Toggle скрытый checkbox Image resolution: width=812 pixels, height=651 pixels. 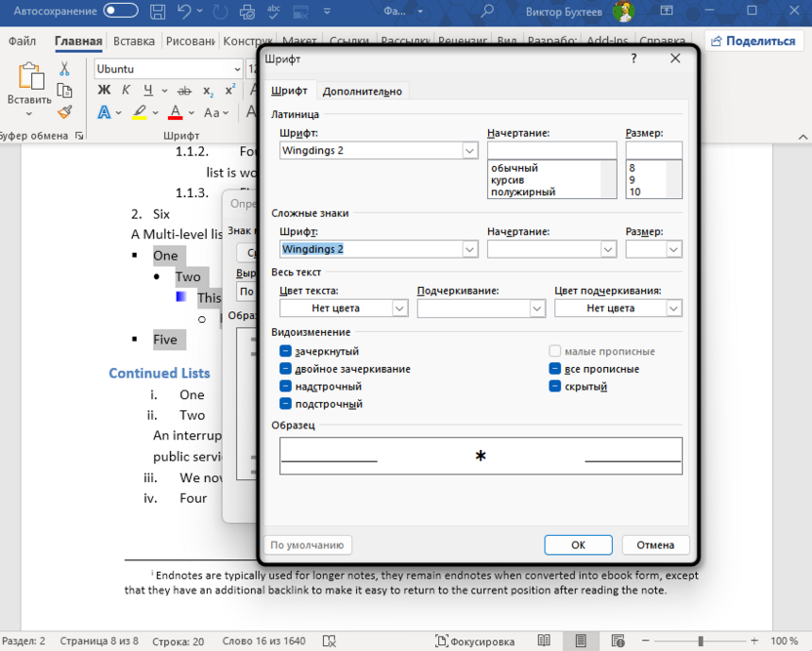click(x=554, y=387)
